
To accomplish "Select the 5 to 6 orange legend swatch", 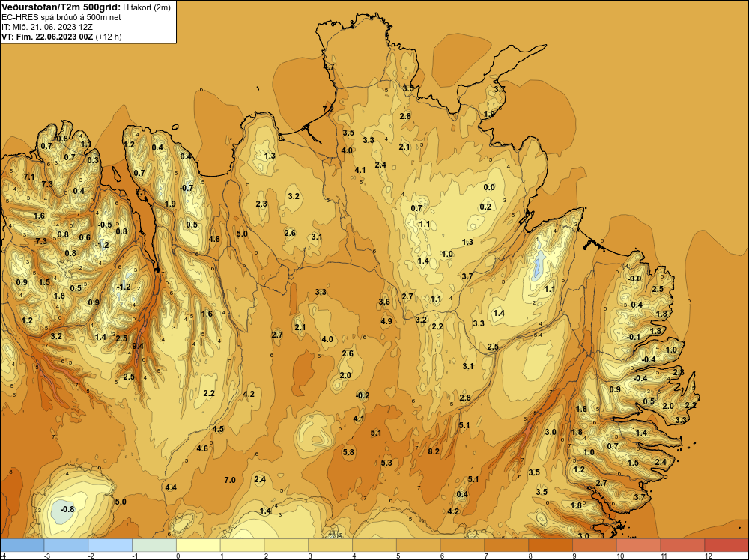I will click(419, 545).
